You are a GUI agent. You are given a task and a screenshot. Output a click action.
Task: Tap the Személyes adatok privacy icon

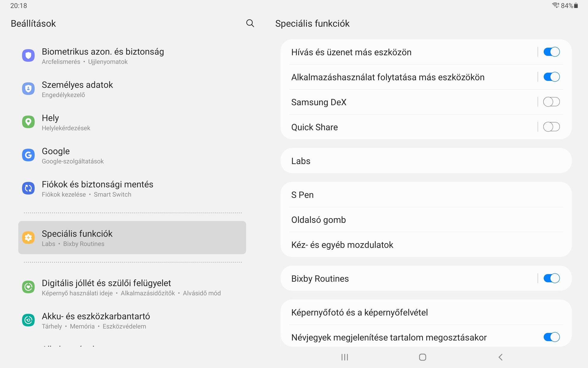click(x=28, y=89)
